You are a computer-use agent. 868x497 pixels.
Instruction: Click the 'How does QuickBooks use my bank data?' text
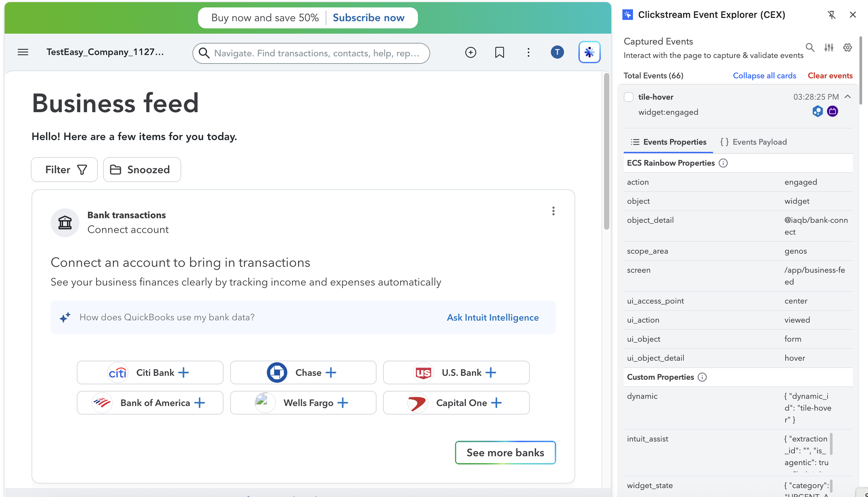(167, 317)
